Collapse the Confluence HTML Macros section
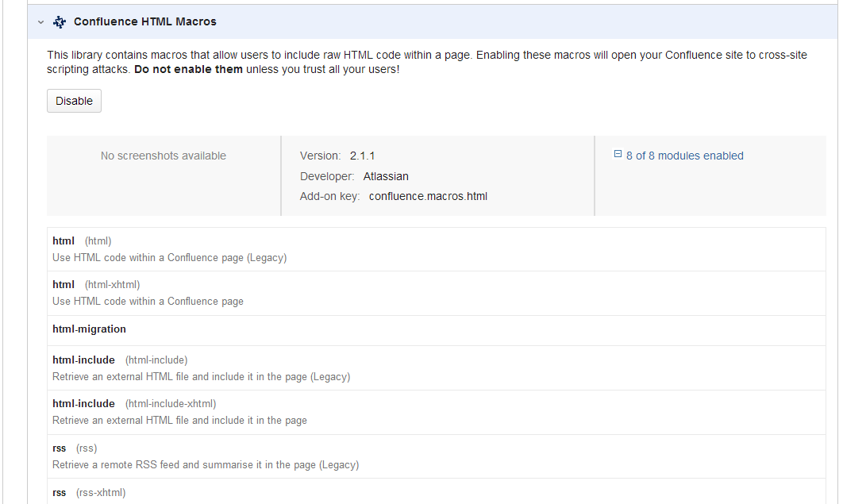This screenshot has height=504, width=843. click(x=144, y=21)
